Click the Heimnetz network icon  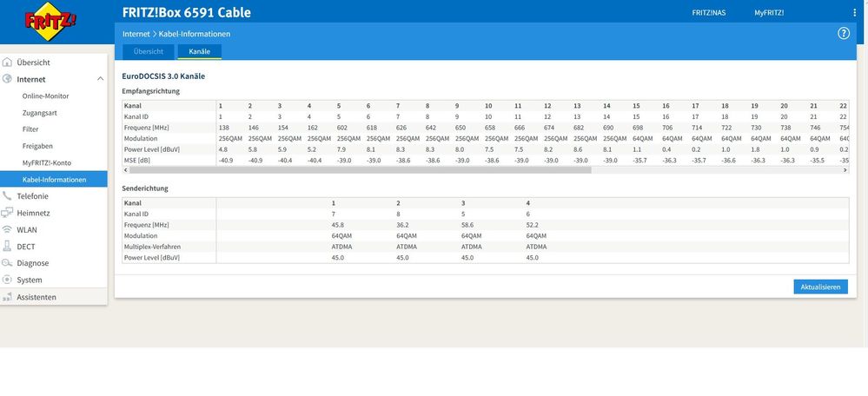7,213
